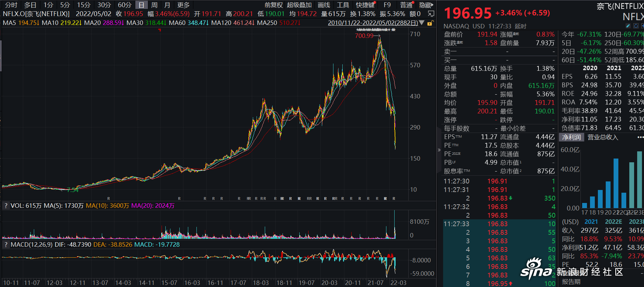Viewport: 644px width, 287px height.
Task: Click the MA250 510.27 indicator label
Action: point(279,23)
